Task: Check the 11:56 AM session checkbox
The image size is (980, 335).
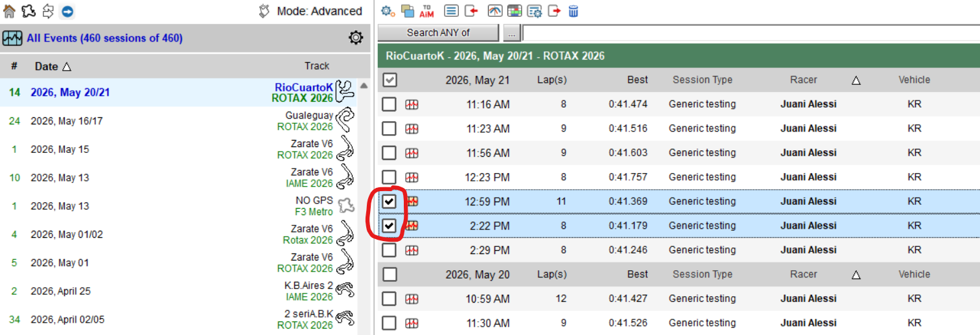Action: click(x=389, y=153)
